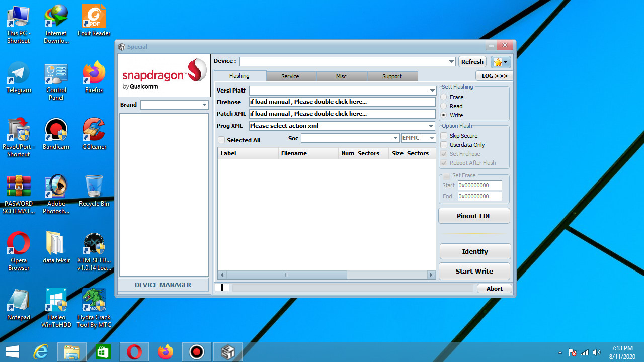Viewport: 644px width, 362px height.
Task: Open Firefox from the taskbar
Action: (x=165, y=352)
